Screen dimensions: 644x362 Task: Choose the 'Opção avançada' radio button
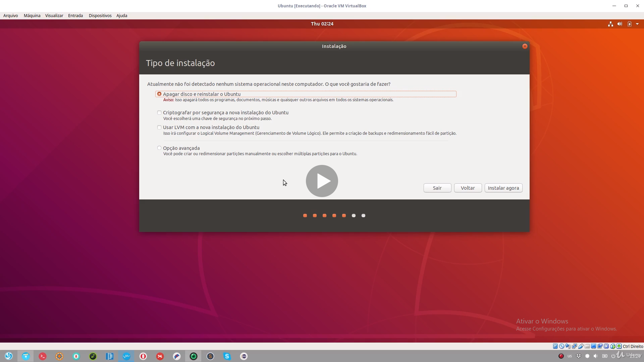(x=159, y=148)
